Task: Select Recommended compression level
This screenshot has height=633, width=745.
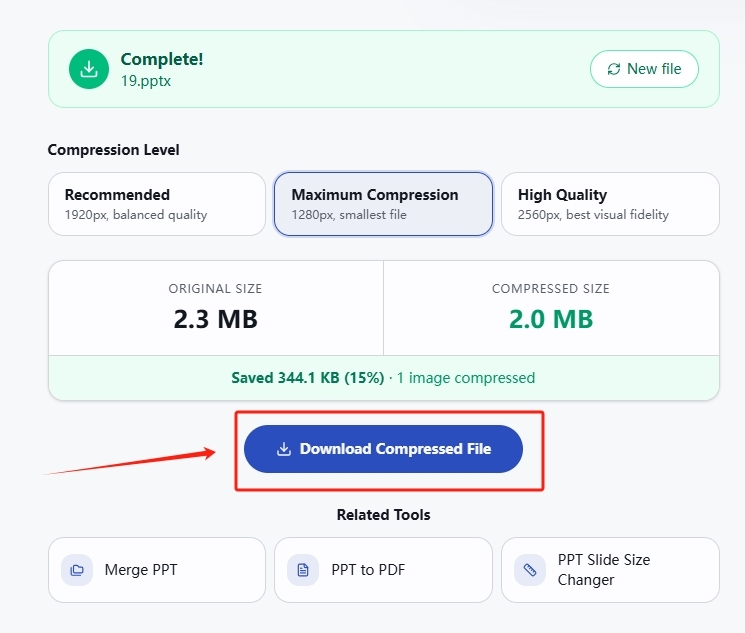Action: (157, 204)
